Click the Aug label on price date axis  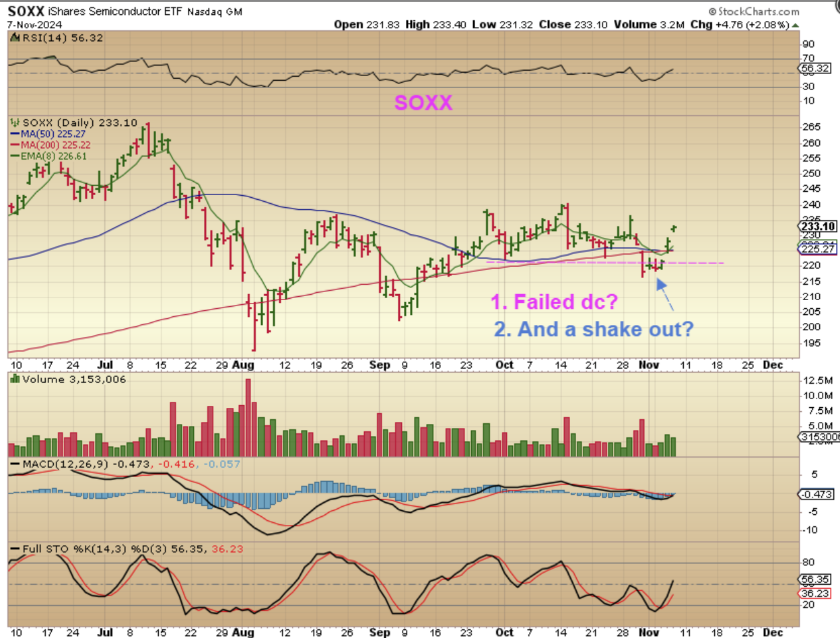click(x=243, y=365)
